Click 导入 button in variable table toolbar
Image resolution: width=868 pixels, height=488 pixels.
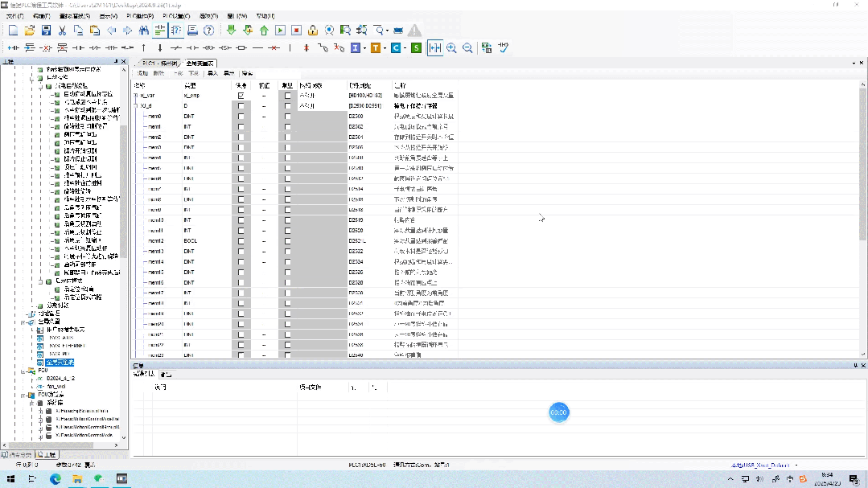click(x=212, y=73)
